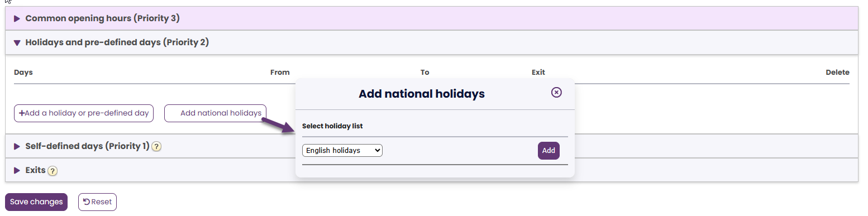Expand the Common opening hours triangle
The image size is (868, 216).
click(x=17, y=19)
